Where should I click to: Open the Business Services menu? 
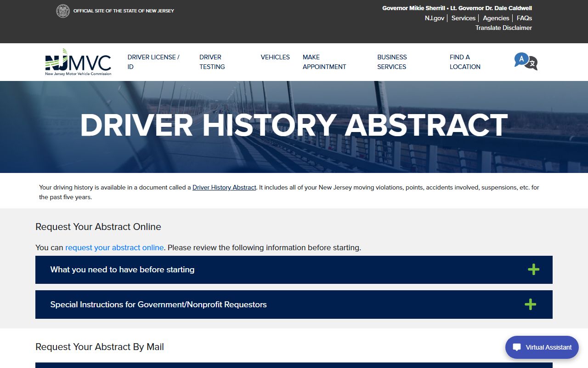(392, 62)
